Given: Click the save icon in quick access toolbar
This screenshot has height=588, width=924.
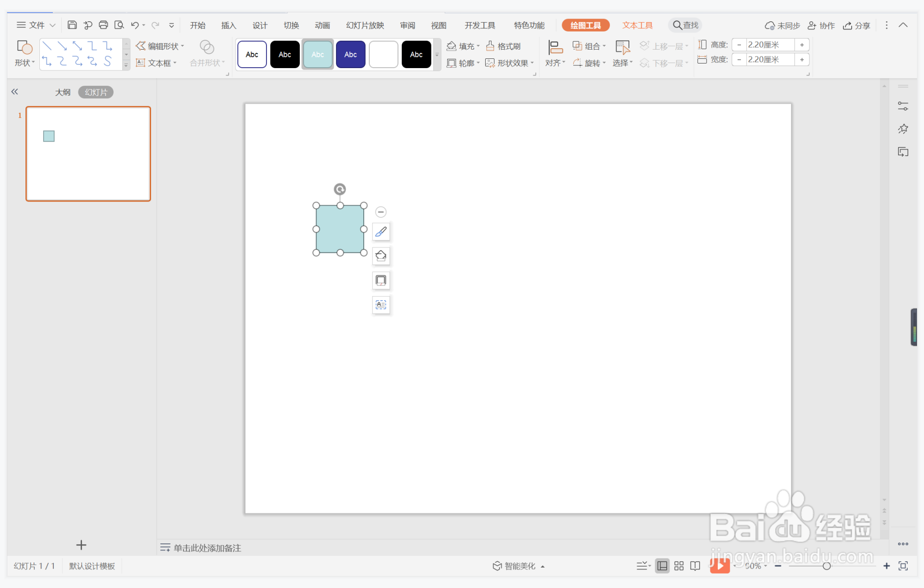Looking at the screenshot, I should click(x=72, y=25).
